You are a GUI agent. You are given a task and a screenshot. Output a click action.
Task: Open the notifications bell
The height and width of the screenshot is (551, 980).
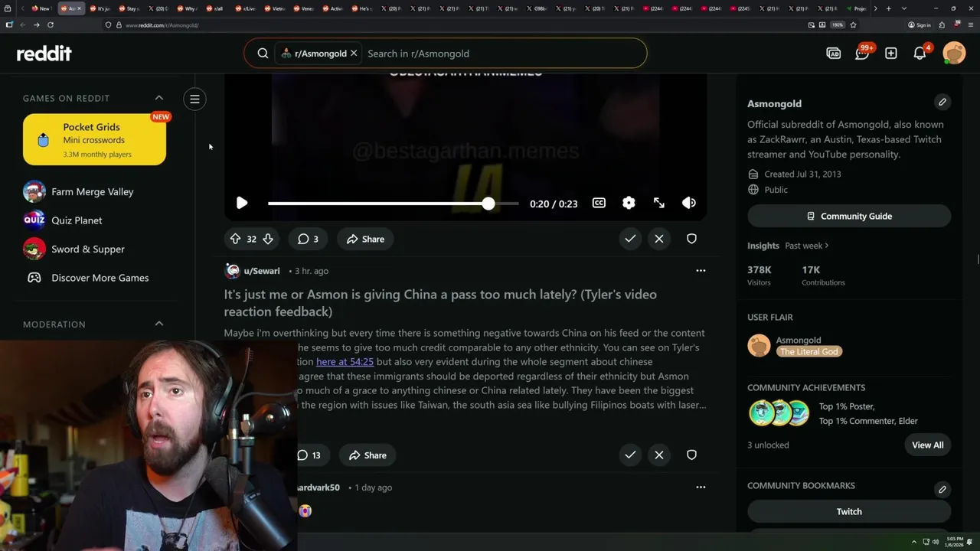(x=920, y=54)
